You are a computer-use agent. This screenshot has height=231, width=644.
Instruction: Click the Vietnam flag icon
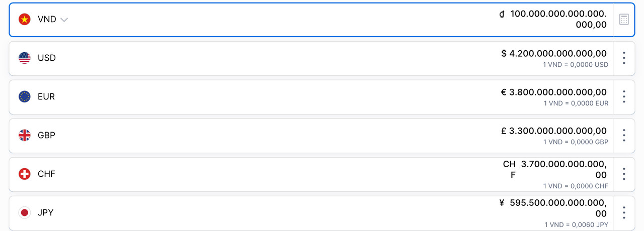[24, 20]
